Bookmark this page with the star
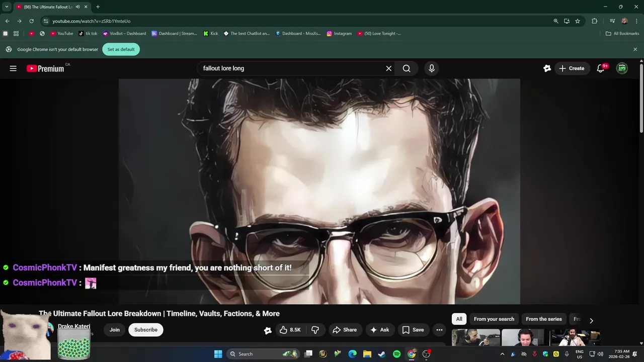The image size is (644, 362). pyautogui.click(x=578, y=21)
